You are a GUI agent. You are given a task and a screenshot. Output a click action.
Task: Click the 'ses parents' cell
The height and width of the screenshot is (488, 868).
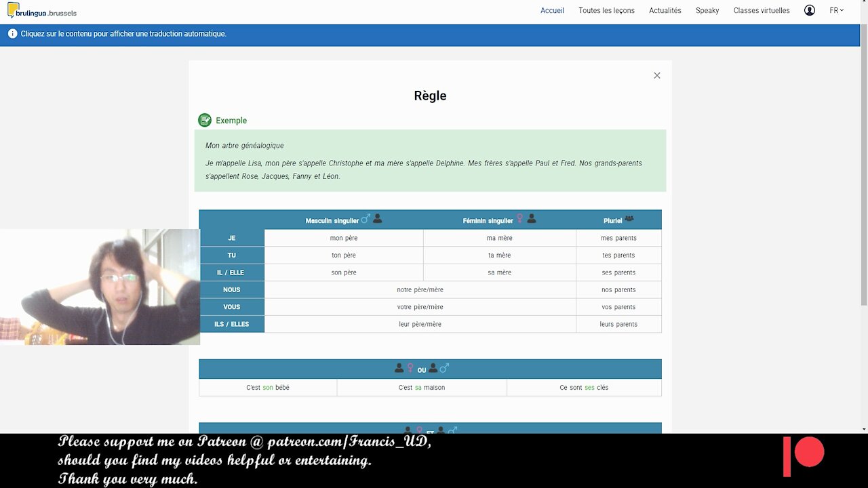[618, 272]
